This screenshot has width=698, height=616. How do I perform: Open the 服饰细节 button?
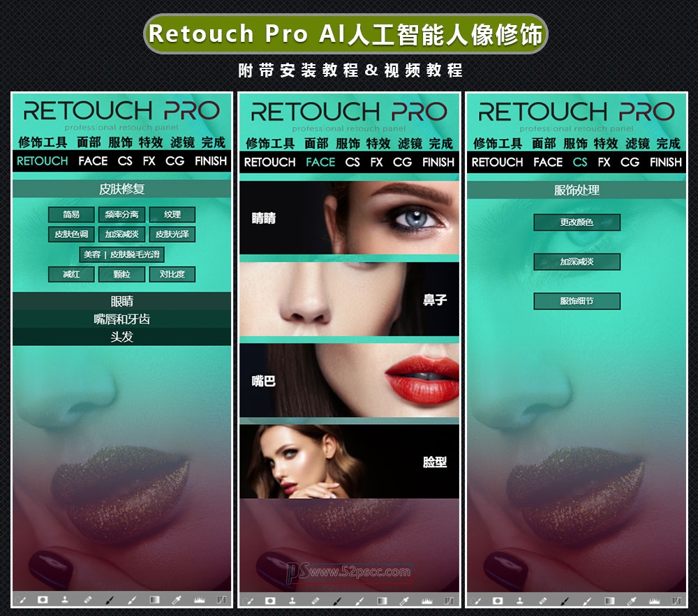[x=577, y=301]
